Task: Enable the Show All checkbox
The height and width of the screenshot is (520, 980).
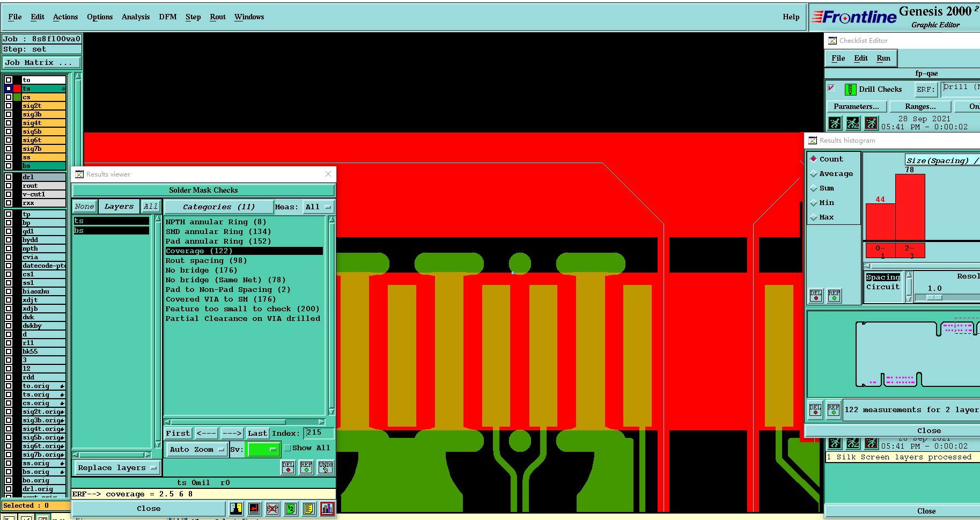Action: tap(287, 448)
